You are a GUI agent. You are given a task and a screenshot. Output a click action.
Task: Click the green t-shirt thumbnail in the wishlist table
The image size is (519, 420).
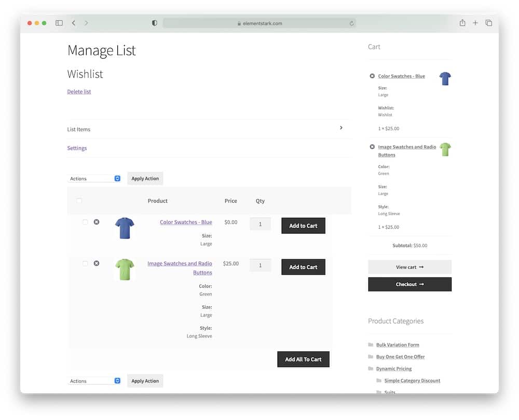(125, 270)
